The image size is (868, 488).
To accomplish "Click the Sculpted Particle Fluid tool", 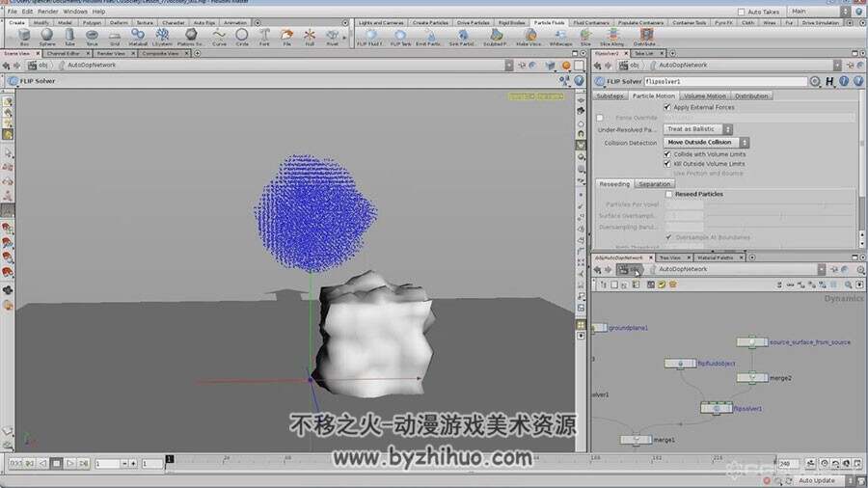I will click(x=496, y=37).
